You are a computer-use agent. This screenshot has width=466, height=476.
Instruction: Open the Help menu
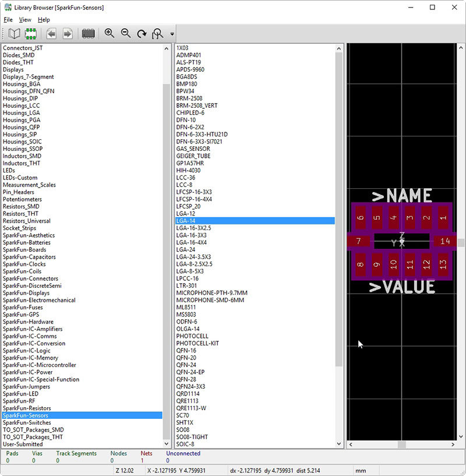pos(44,20)
